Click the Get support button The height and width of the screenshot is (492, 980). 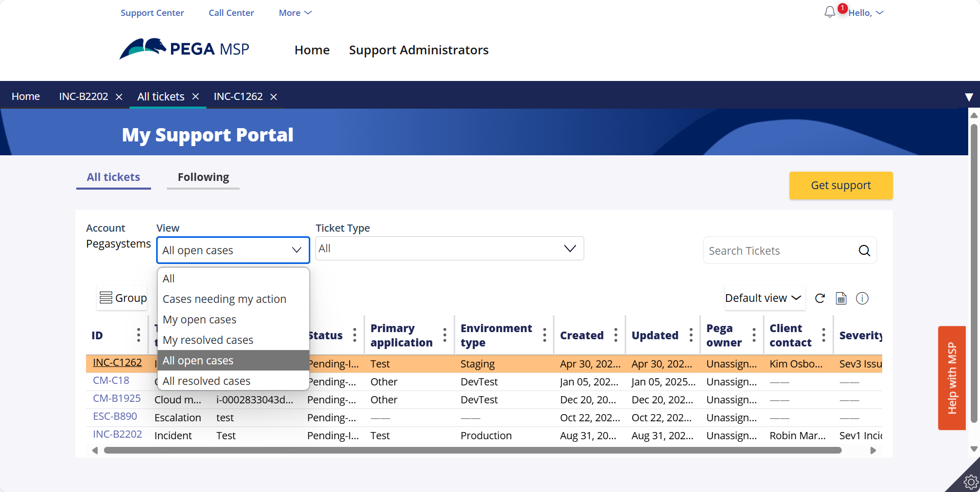(841, 186)
